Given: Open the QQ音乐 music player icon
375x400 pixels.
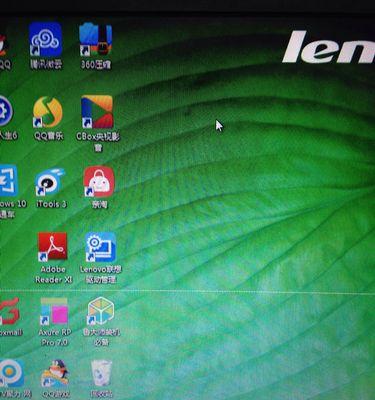Looking at the screenshot, I should coord(48,112).
